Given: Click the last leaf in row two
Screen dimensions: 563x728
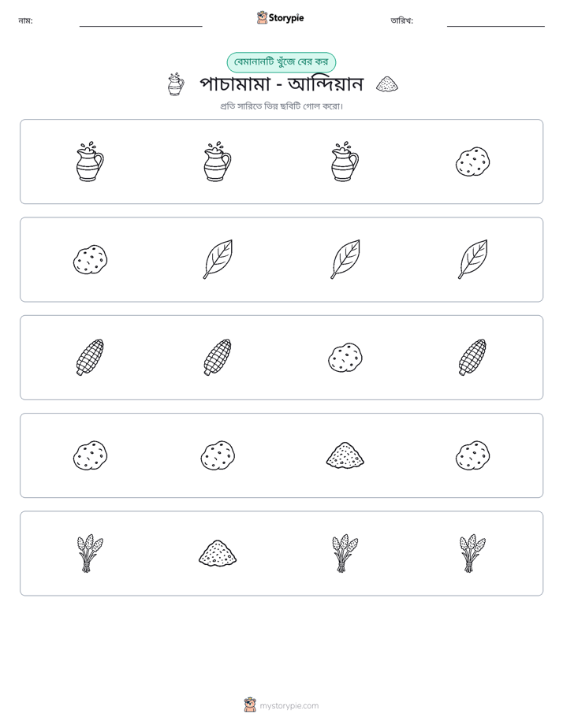Looking at the screenshot, I should click(x=473, y=259).
